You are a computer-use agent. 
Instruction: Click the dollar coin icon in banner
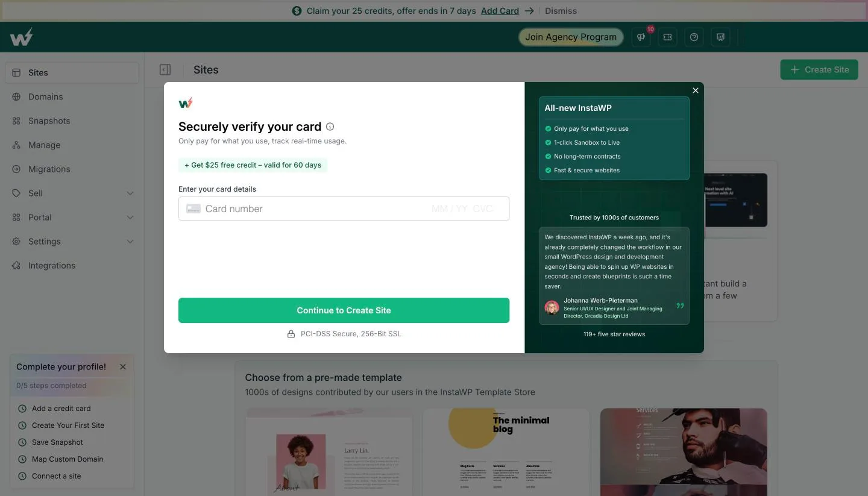[x=297, y=11]
